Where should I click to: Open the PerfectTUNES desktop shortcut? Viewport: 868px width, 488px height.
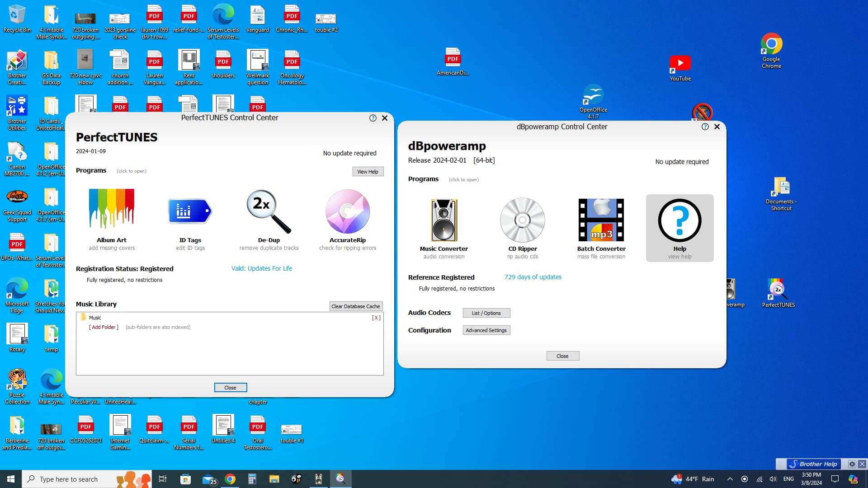[x=778, y=294]
